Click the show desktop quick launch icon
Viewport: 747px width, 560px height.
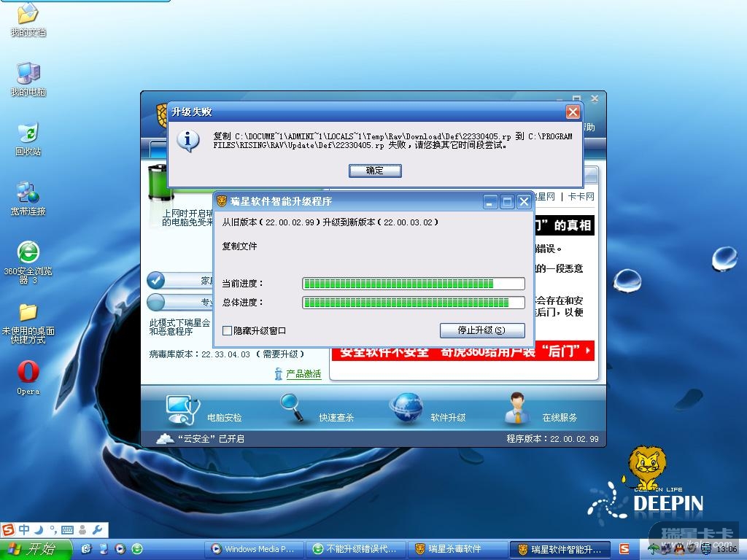coord(87,549)
